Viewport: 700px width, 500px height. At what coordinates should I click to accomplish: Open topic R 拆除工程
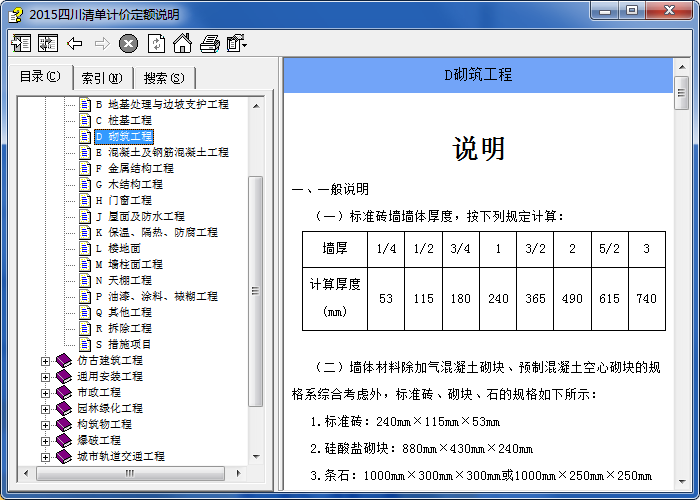tap(124, 329)
